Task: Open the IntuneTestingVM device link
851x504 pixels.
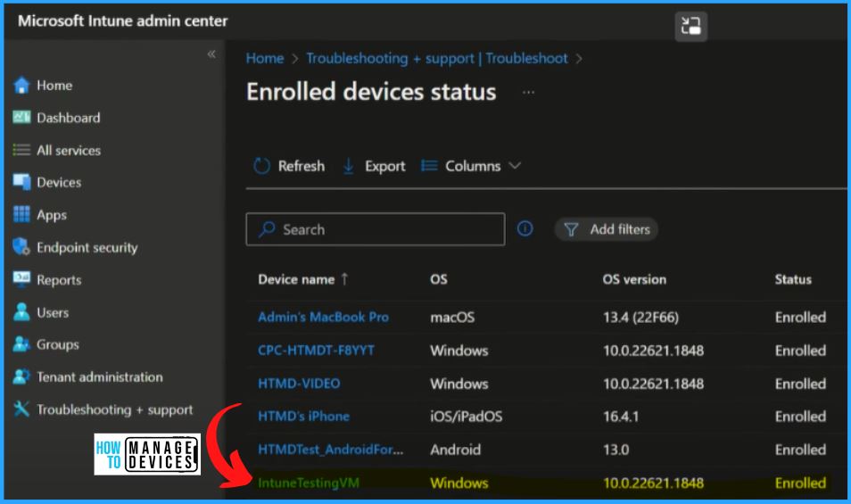Action: pyautogui.click(x=309, y=483)
